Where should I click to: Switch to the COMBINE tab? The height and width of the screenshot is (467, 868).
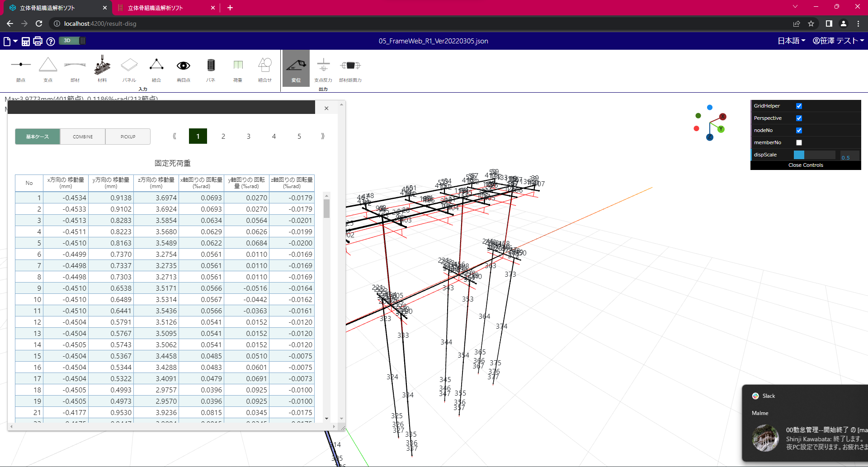82,136
